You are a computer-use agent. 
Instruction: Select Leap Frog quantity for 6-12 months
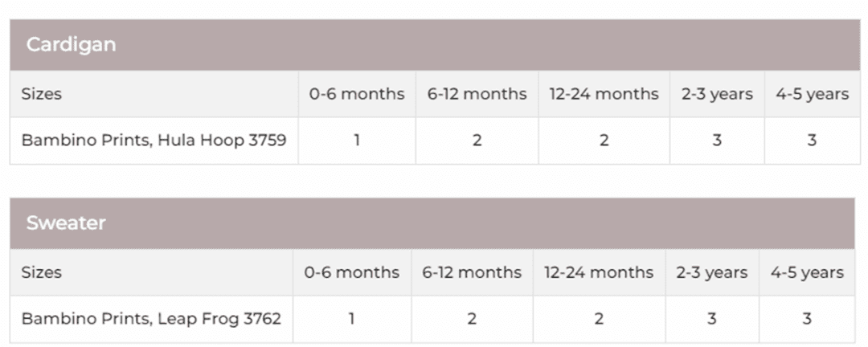pos(472,319)
